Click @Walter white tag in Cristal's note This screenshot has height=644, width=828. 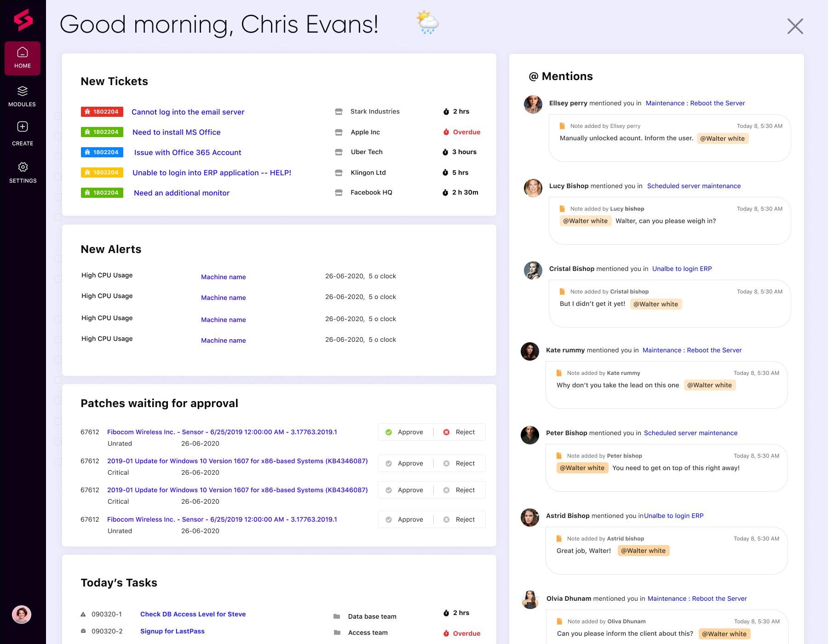click(x=655, y=304)
